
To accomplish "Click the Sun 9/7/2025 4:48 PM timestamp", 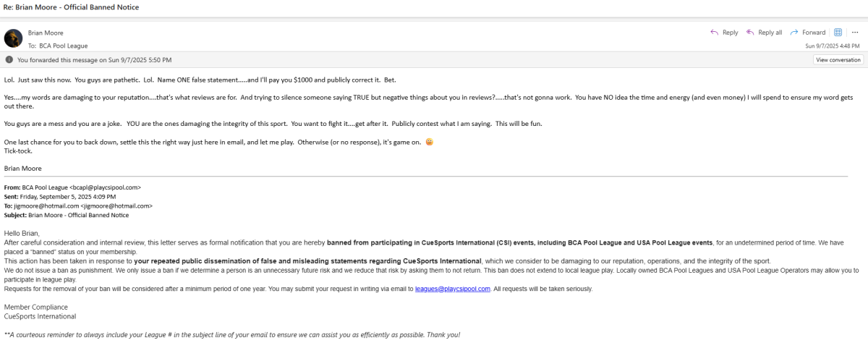I will [833, 46].
